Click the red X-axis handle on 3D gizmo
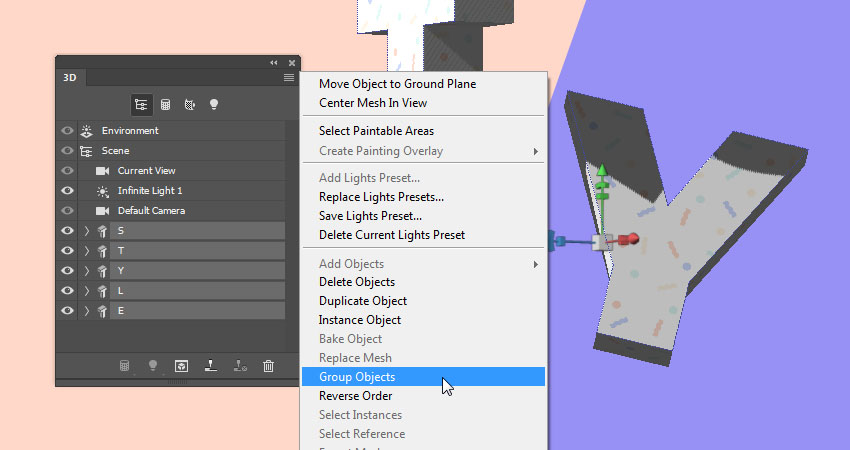This screenshot has width=850, height=450. pyautogui.click(x=630, y=239)
